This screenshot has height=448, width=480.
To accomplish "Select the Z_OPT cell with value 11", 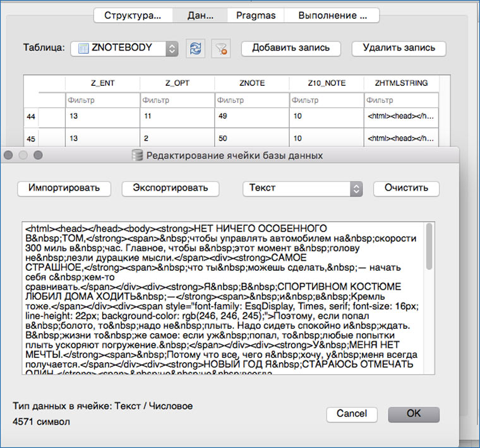I will [177, 117].
